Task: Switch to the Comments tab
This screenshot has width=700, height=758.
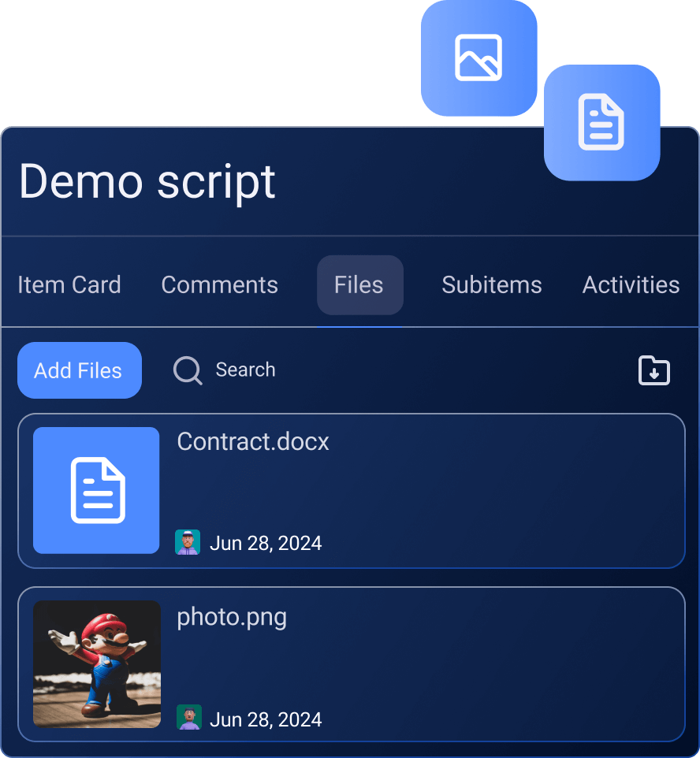Action: [x=219, y=285]
